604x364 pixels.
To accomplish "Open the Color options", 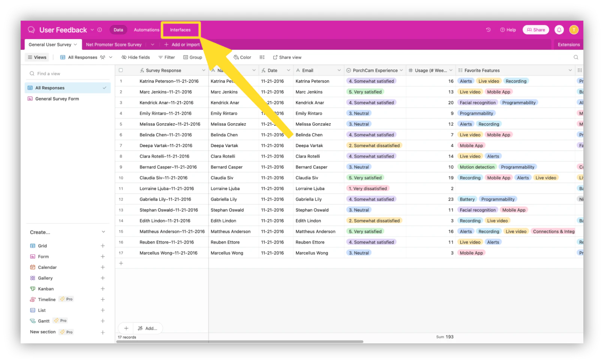I will (242, 57).
